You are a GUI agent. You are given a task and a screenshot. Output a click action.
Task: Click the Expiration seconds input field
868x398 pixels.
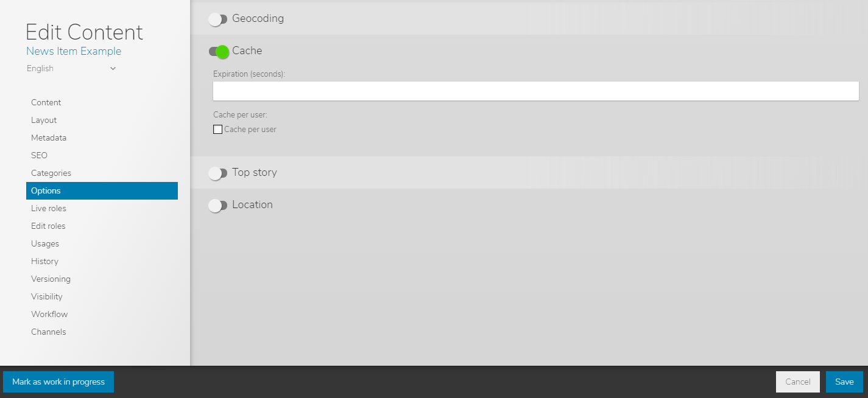pos(535,91)
